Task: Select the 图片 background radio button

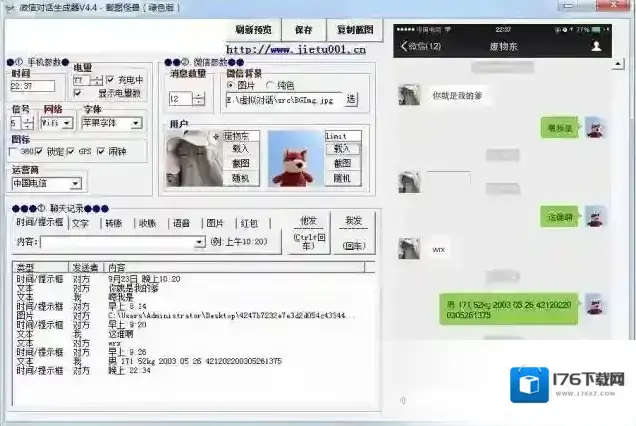Action: point(230,85)
